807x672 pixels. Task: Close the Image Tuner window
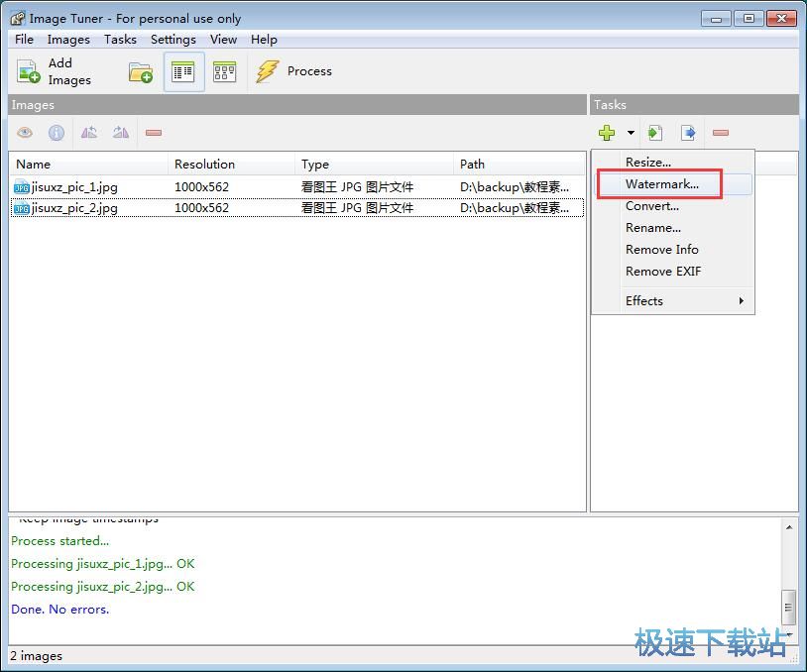[x=782, y=19]
